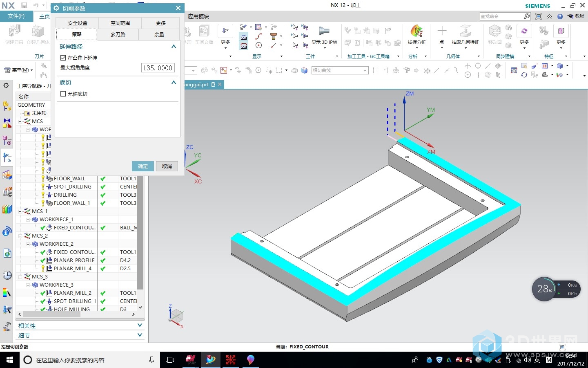Click the Point (点) creation icon

pyautogui.click(x=442, y=31)
